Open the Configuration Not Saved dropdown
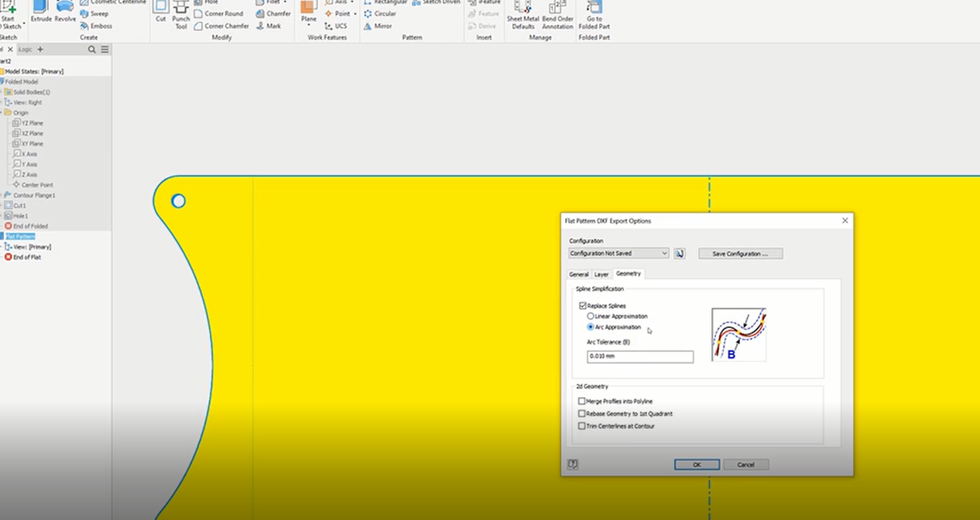This screenshot has height=520, width=980. click(x=618, y=253)
